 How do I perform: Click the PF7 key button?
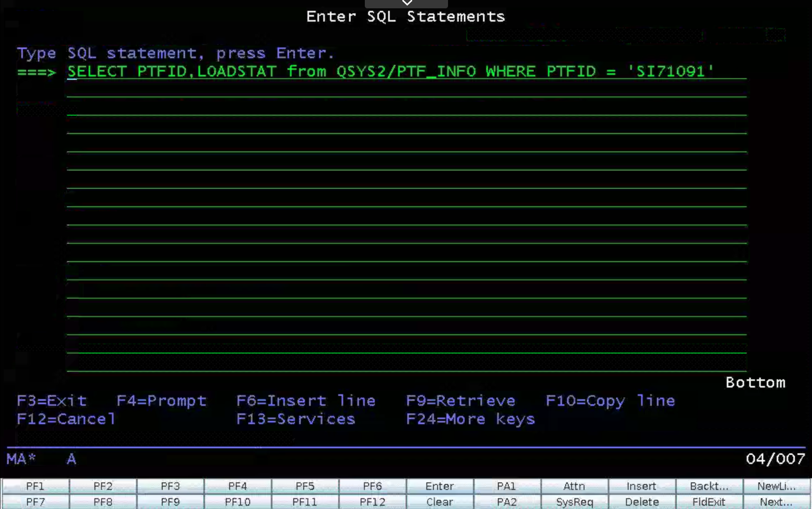(x=35, y=502)
